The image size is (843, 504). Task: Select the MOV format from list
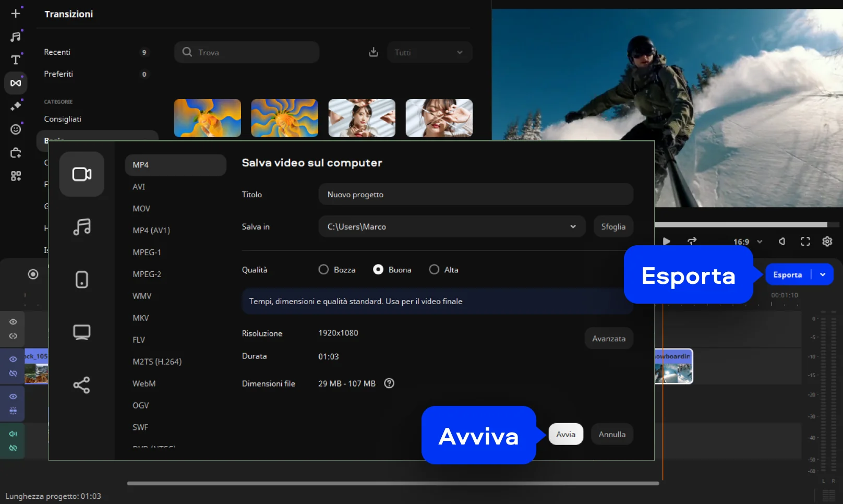point(141,209)
